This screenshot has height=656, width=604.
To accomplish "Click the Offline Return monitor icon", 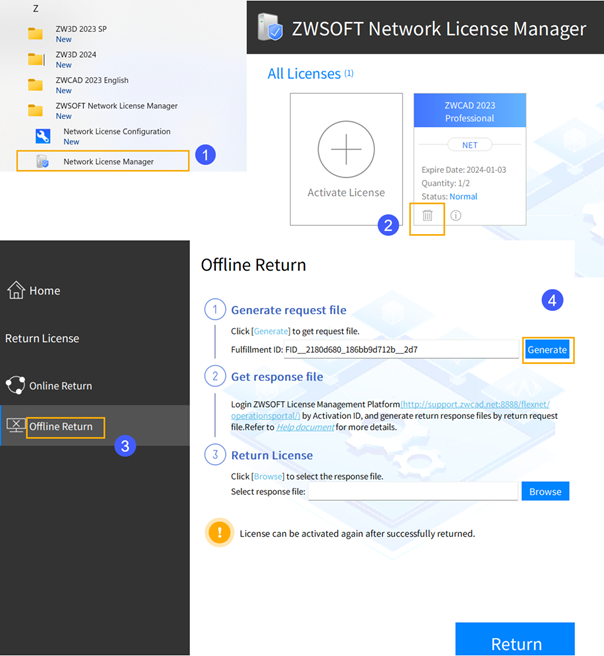I will pos(15,425).
